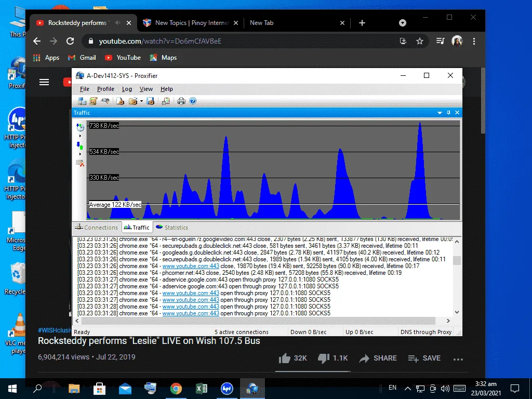Screen dimensions: 532x399
Task: Expand the Open Profile dropdown arrow
Action: (141, 101)
